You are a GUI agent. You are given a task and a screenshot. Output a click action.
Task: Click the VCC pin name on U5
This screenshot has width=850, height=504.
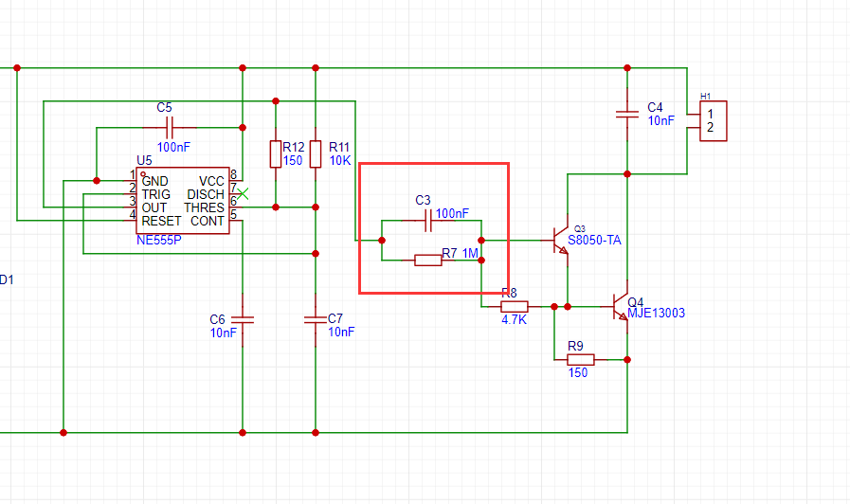click(211, 181)
